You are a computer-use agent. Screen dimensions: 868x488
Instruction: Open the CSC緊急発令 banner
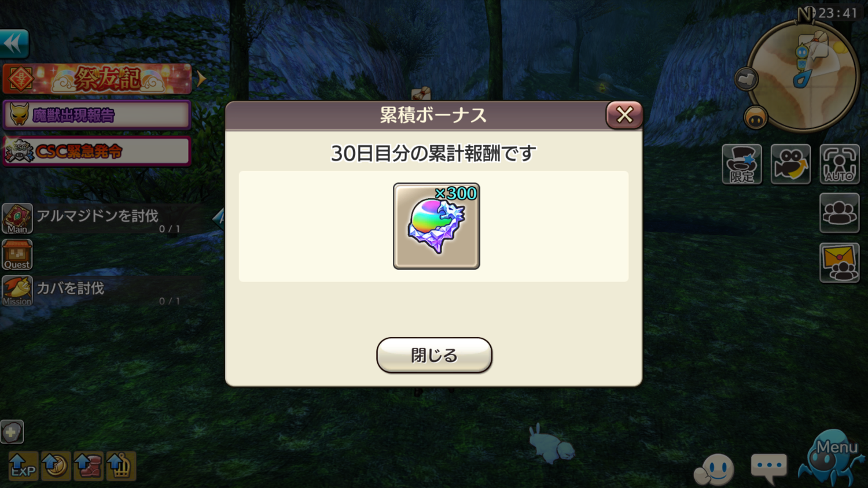97,151
